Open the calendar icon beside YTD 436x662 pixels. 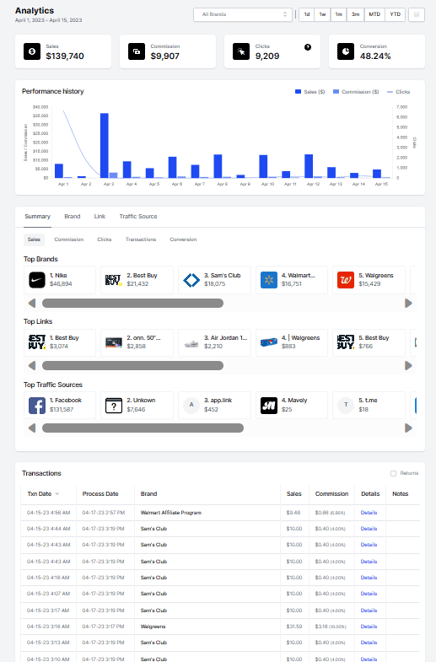[416, 14]
